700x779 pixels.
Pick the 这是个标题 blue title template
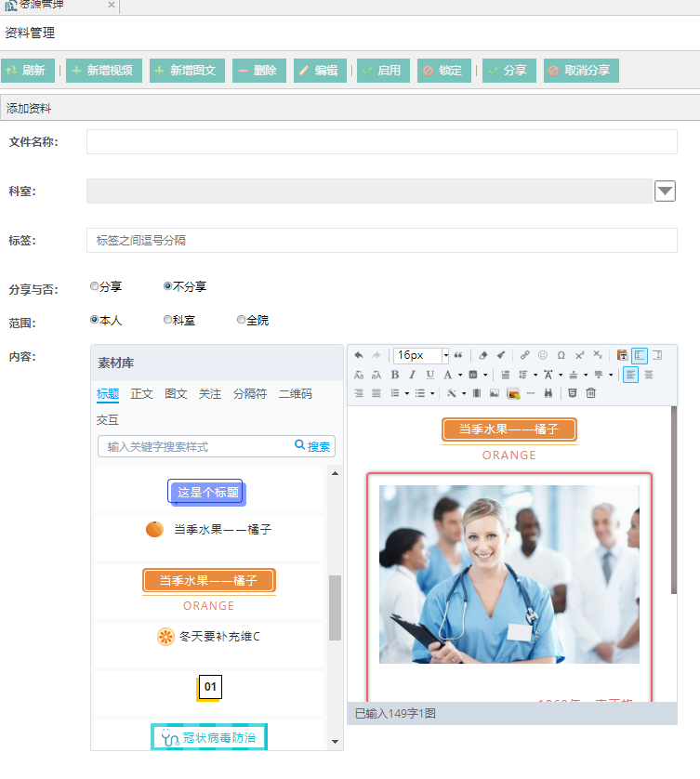click(207, 493)
